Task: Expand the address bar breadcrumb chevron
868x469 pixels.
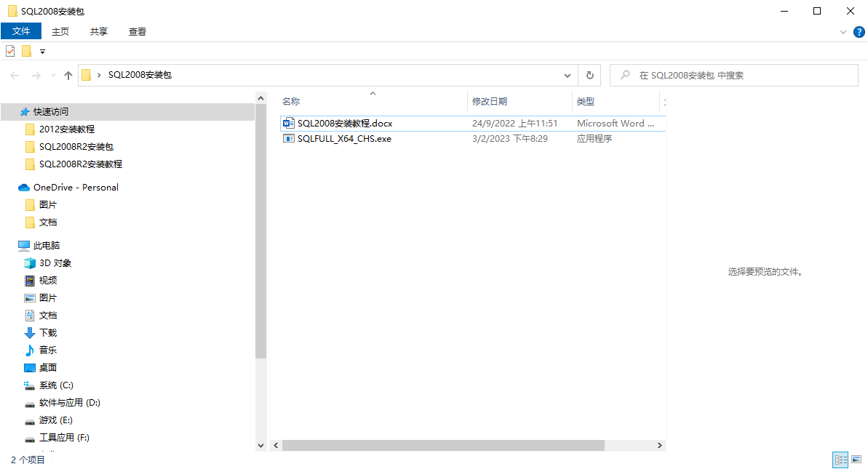Action: pos(99,75)
